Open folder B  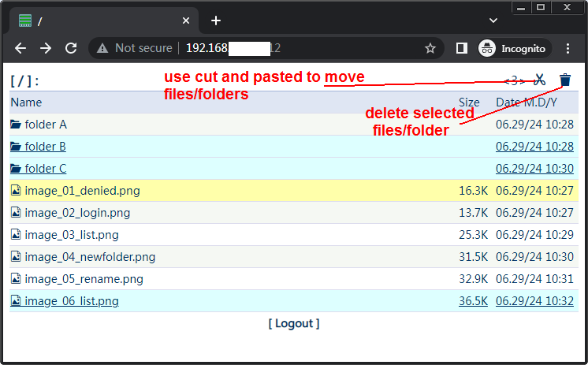(x=45, y=147)
